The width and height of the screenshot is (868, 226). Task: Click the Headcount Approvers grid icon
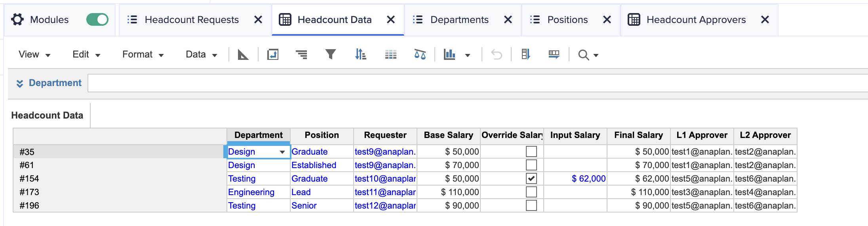(634, 19)
